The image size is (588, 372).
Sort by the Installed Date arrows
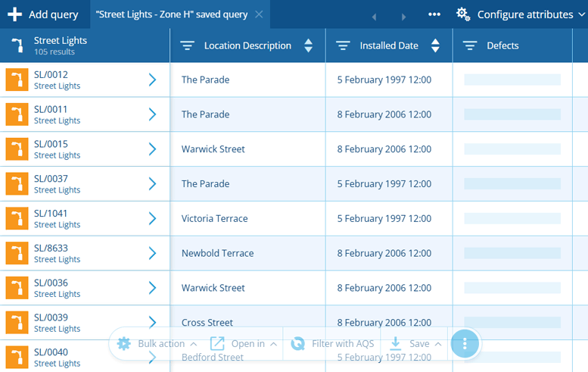click(x=435, y=45)
